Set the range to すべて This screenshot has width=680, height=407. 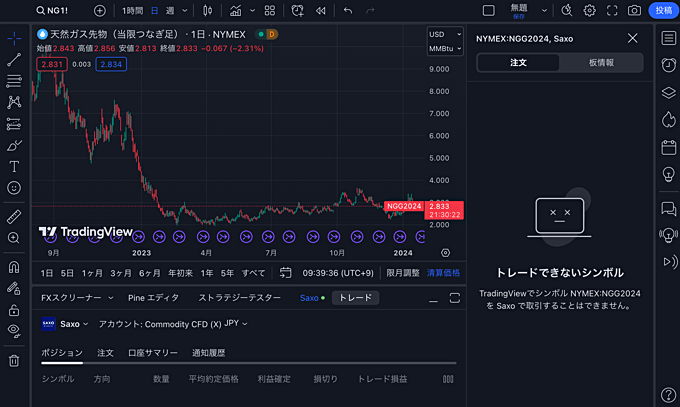coord(253,273)
